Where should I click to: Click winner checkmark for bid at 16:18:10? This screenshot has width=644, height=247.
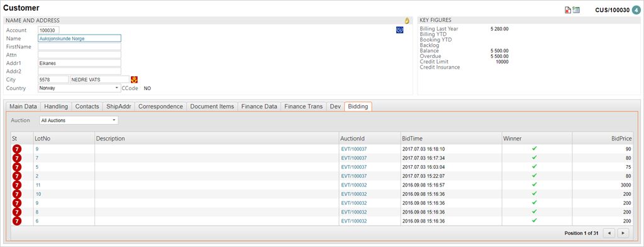click(x=535, y=149)
